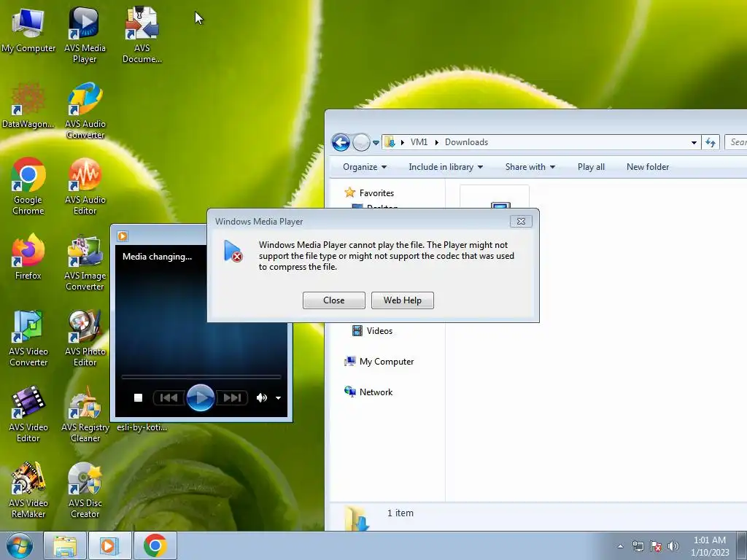The width and height of the screenshot is (747, 560).
Task: Click Close in the Windows Media Player error
Action: coord(333,300)
